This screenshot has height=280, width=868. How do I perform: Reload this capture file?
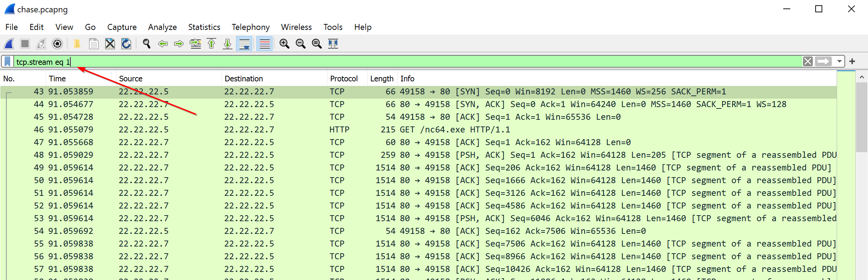pos(126,44)
